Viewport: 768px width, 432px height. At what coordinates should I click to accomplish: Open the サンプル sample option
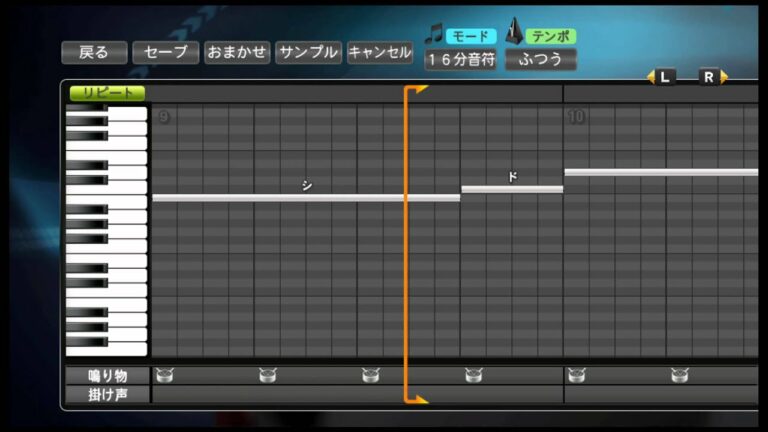[308, 53]
